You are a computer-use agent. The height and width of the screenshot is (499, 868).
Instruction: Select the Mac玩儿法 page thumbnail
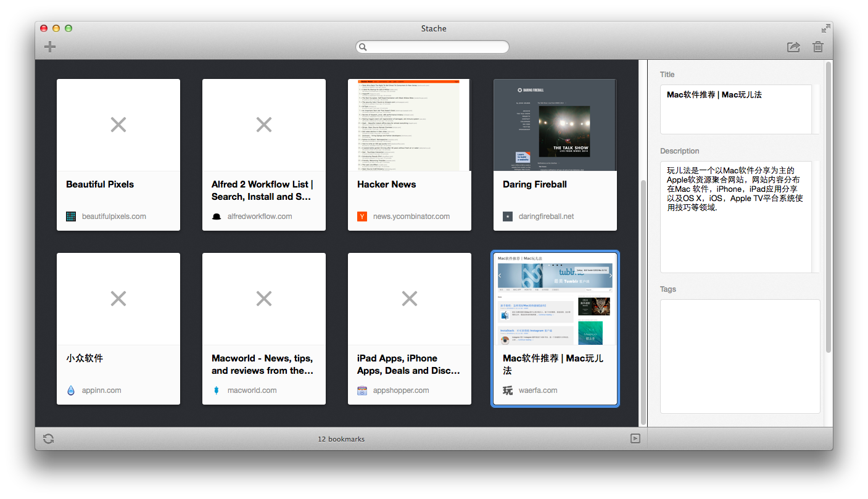pos(555,299)
